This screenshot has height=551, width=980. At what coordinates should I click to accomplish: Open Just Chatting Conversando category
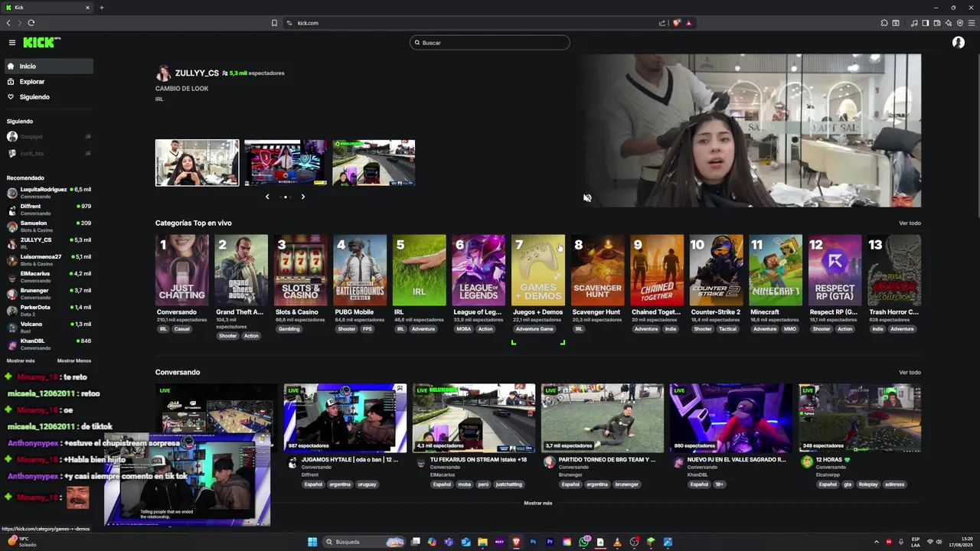[181, 271]
